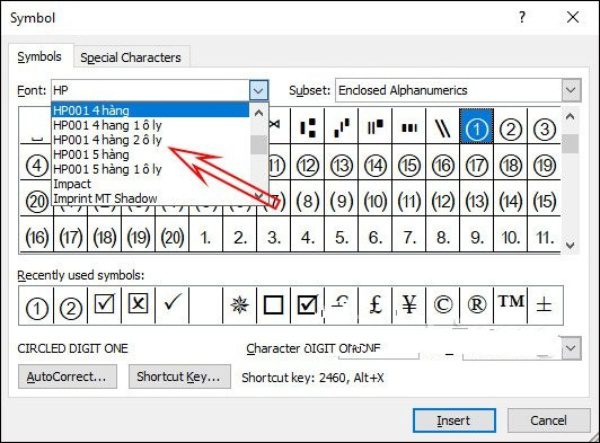Select the circled 4 symbol

tap(37, 166)
